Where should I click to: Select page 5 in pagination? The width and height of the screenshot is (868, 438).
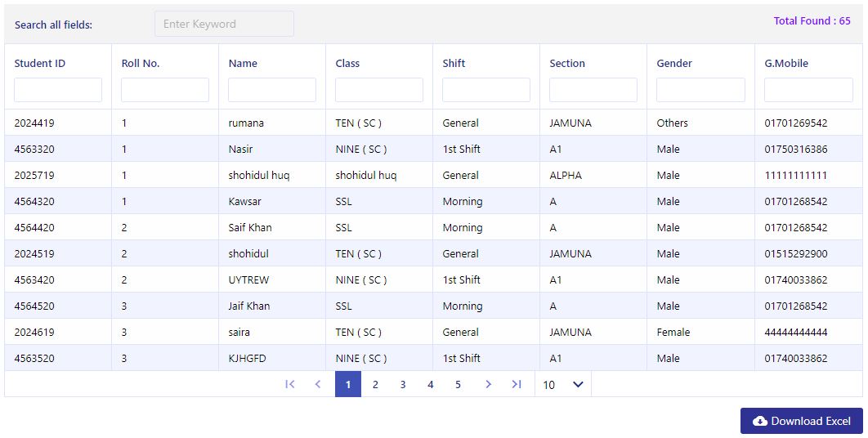pyautogui.click(x=458, y=384)
